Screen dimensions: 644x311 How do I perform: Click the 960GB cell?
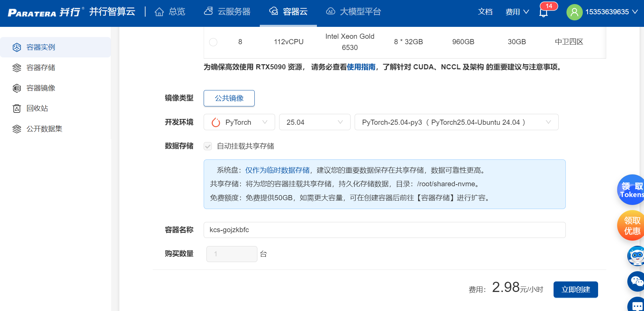click(463, 42)
